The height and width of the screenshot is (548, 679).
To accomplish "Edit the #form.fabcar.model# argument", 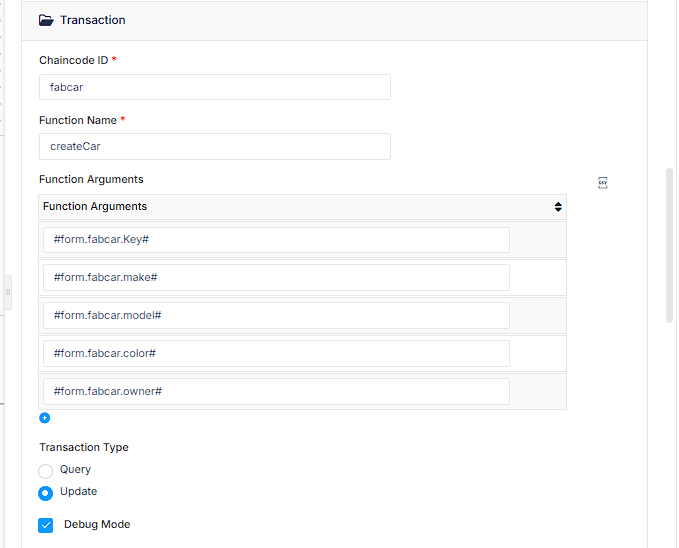I will tap(276, 315).
